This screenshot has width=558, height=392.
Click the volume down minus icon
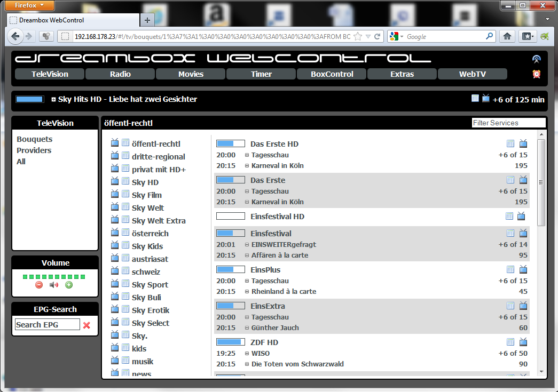pos(39,285)
